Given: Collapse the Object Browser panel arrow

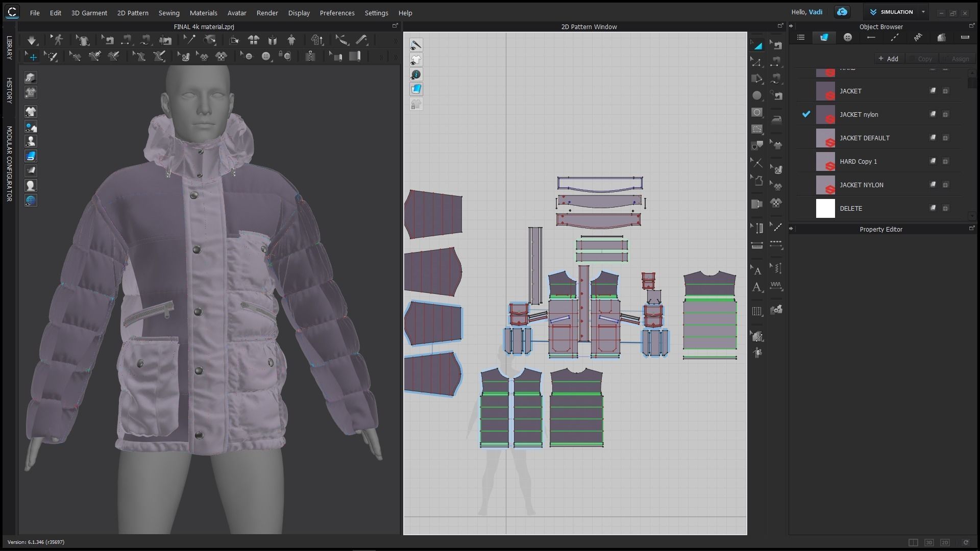Looking at the screenshot, I should click(791, 26).
